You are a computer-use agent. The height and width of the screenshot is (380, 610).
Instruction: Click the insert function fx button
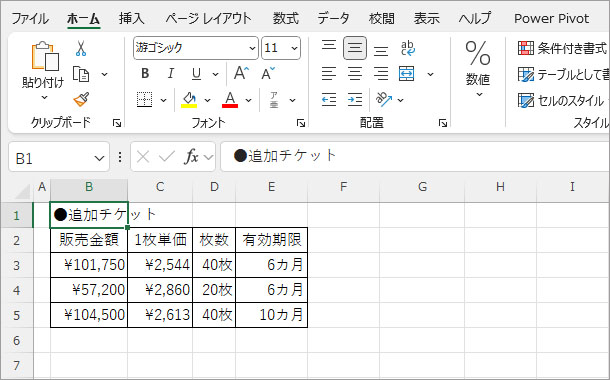point(191,157)
